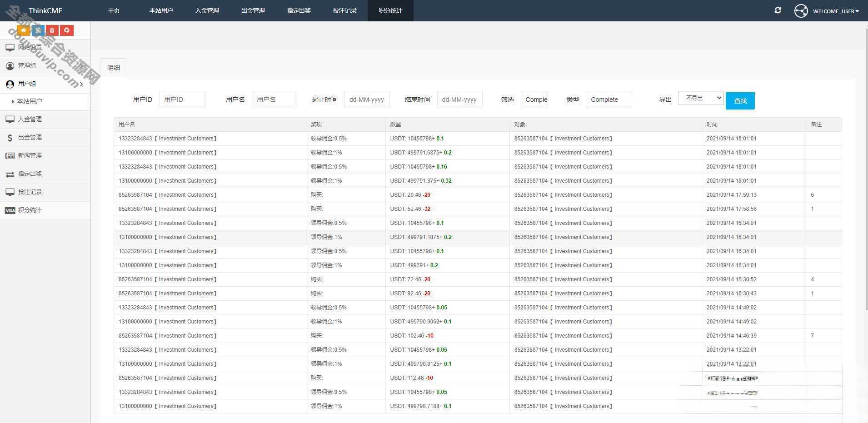
Task: Click the red trash icon button
Action: click(52, 30)
